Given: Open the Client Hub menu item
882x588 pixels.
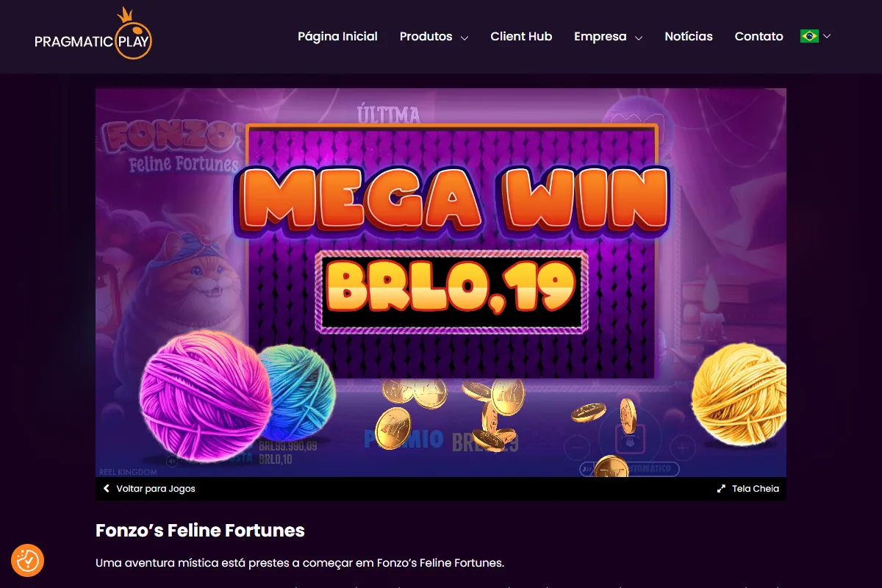Looking at the screenshot, I should click(521, 36).
